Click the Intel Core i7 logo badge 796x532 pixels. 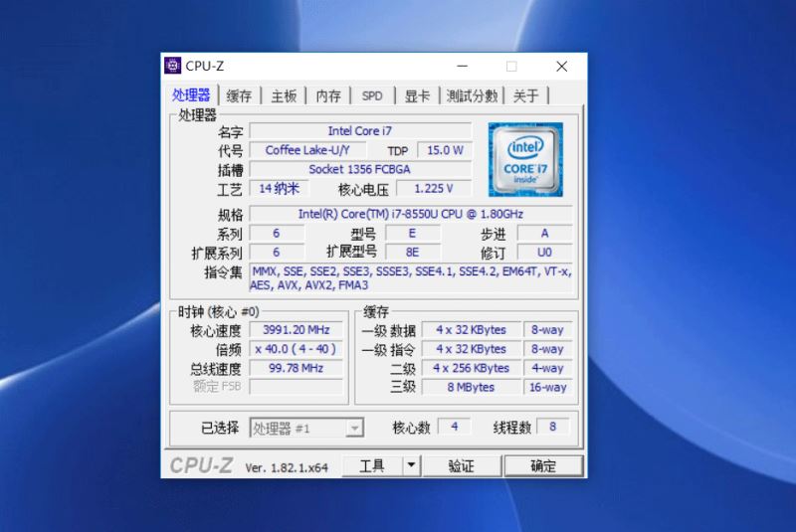[525, 159]
